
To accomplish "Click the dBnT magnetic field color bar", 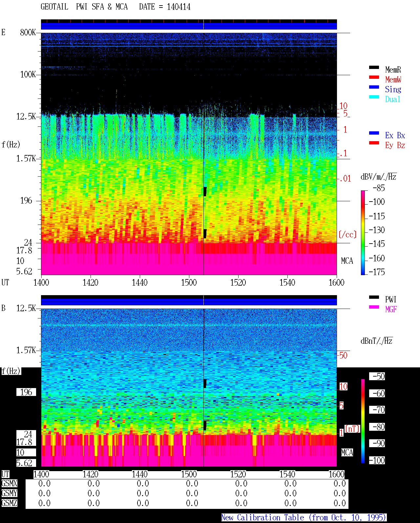I will (363, 421).
